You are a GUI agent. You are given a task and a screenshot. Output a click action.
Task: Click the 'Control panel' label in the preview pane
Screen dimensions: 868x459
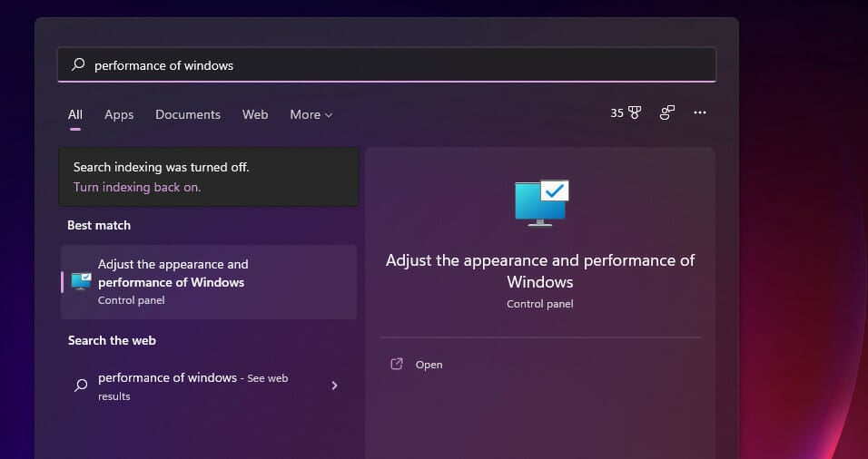(x=539, y=304)
